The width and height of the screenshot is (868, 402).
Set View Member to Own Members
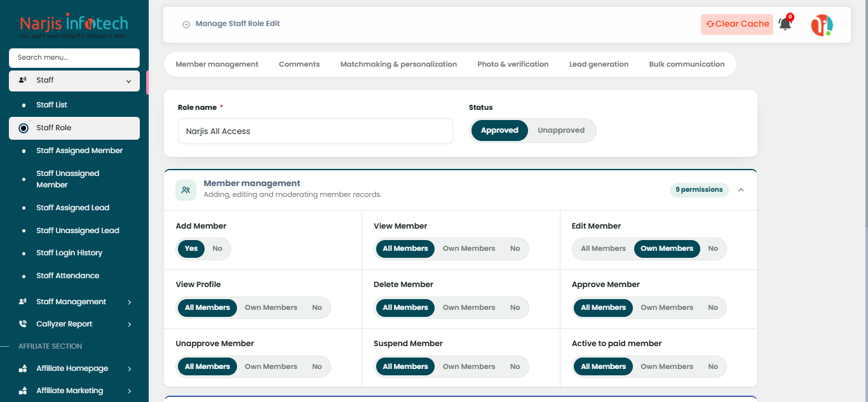(x=469, y=248)
